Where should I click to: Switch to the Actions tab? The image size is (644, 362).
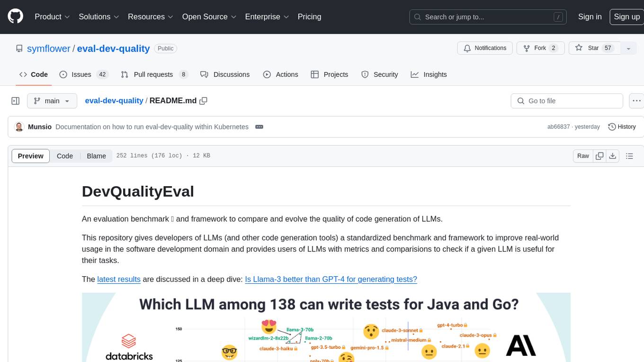(280, 74)
